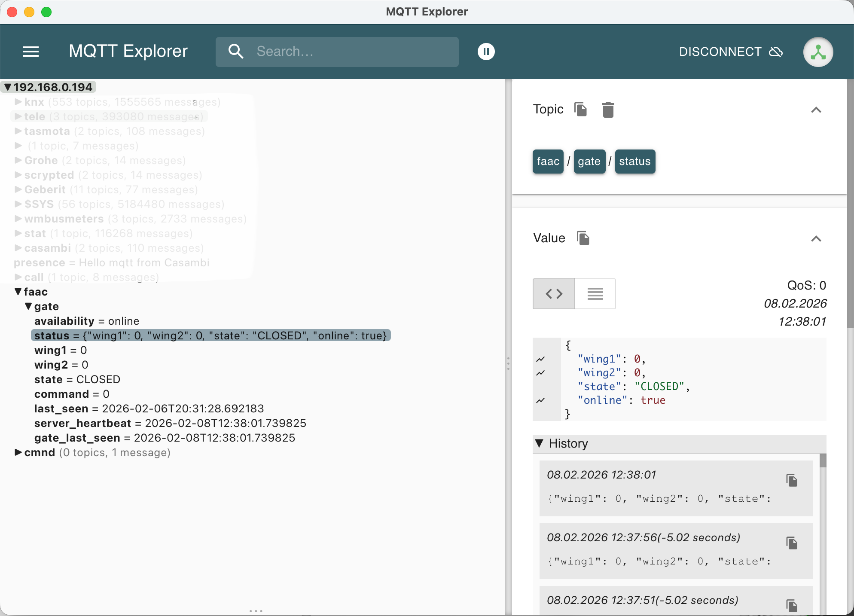Image resolution: width=854 pixels, height=616 pixels.
Task: Copy the Value to clipboard
Action: coord(583,238)
